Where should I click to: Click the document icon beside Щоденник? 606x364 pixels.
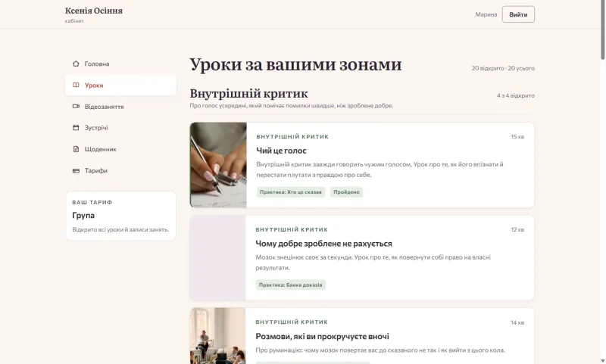[76, 149]
